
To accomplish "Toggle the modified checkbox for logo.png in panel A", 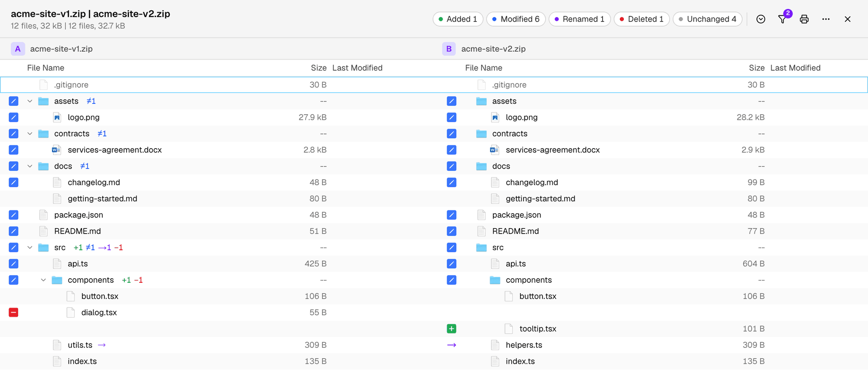I will coord(14,117).
